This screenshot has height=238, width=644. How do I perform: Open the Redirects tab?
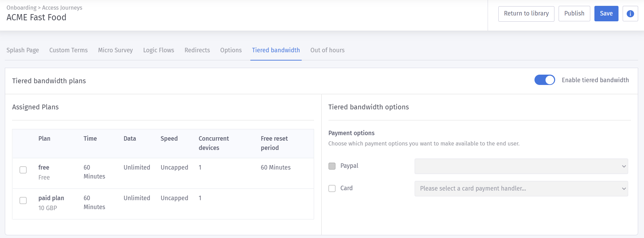tap(197, 50)
